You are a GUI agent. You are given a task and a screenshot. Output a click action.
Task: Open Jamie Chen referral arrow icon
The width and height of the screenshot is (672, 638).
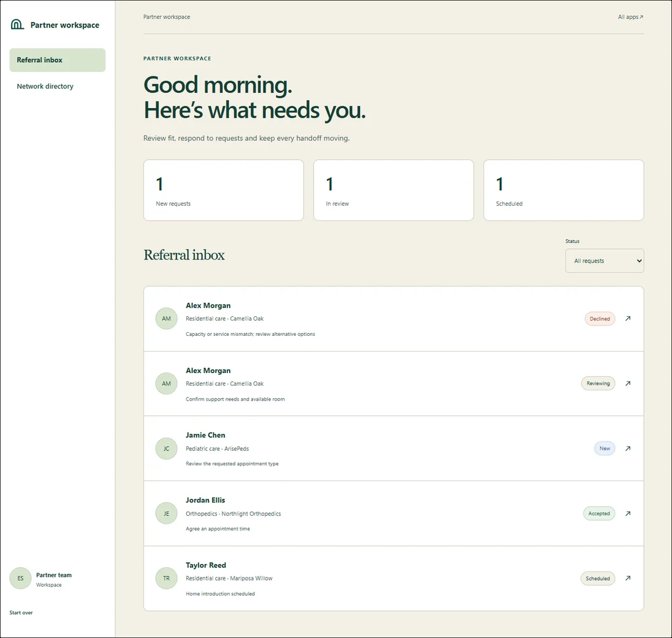point(628,448)
